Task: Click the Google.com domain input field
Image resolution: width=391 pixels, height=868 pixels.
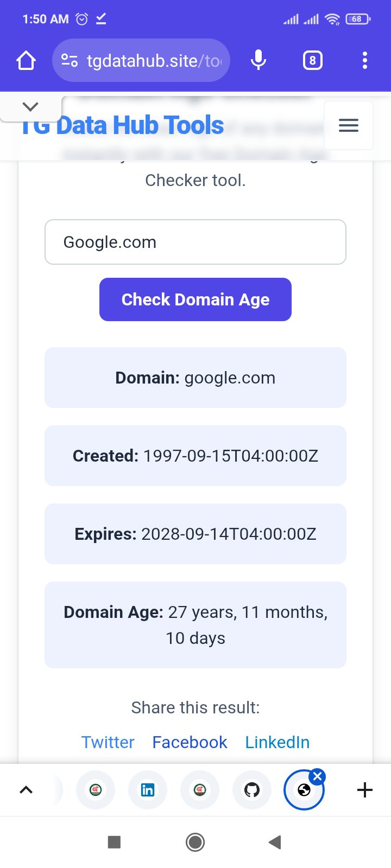Action: click(x=195, y=242)
